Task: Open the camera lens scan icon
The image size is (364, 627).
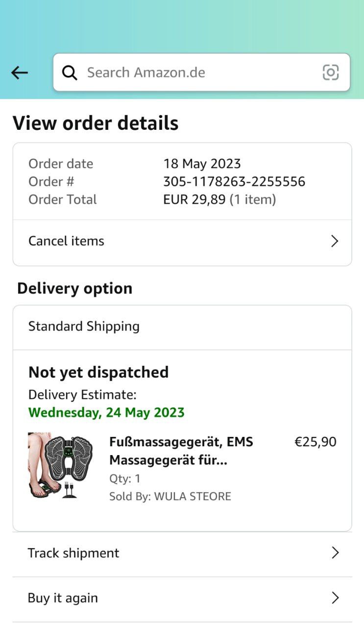Action: click(x=331, y=72)
